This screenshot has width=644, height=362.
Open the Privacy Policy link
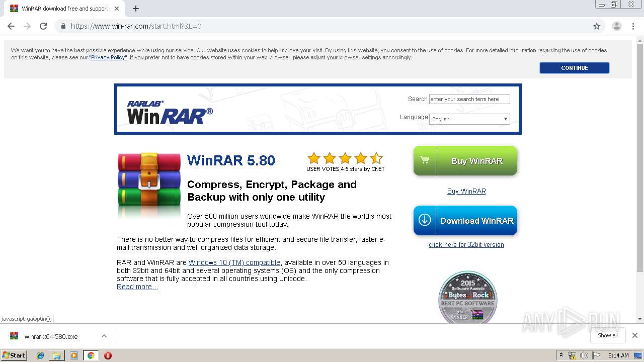(x=108, y=57)
